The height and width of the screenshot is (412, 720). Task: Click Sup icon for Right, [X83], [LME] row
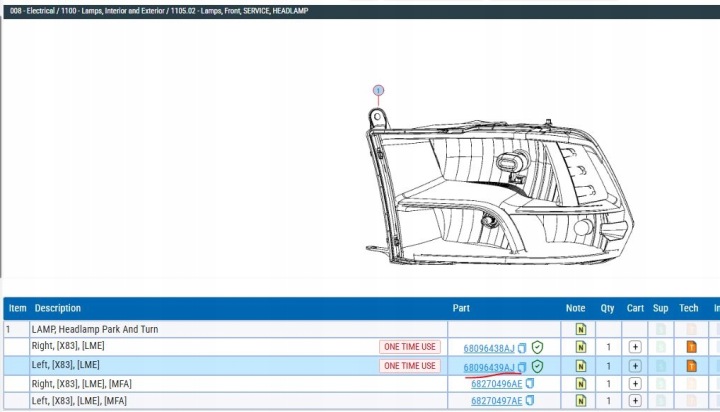coord(660,347)
